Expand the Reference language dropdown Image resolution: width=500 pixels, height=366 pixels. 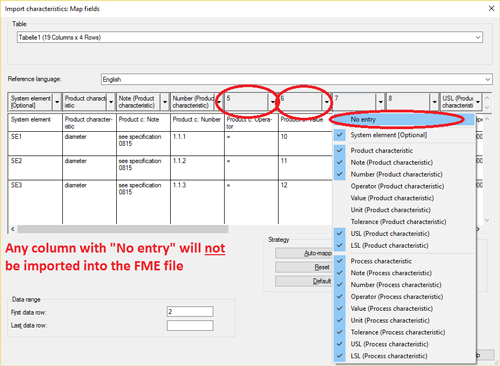[297, 79]
